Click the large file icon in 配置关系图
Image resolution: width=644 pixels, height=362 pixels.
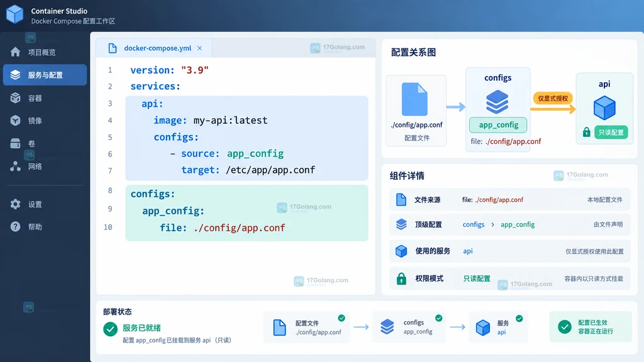(x=414, y=99)
